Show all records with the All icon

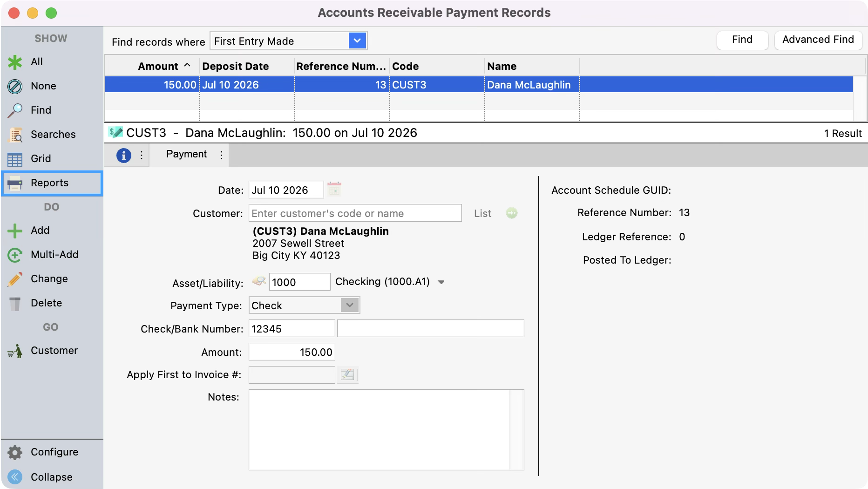pos(15,62)
